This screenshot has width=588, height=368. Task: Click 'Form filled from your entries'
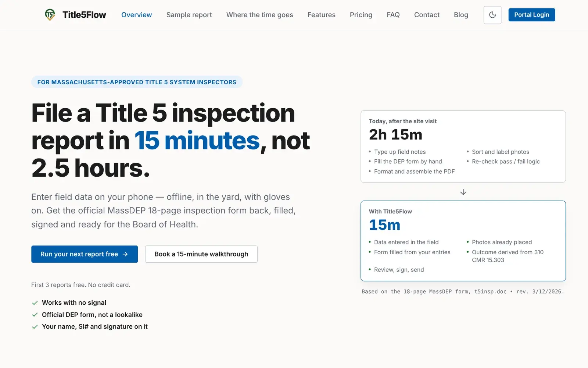tap(412, 252)
